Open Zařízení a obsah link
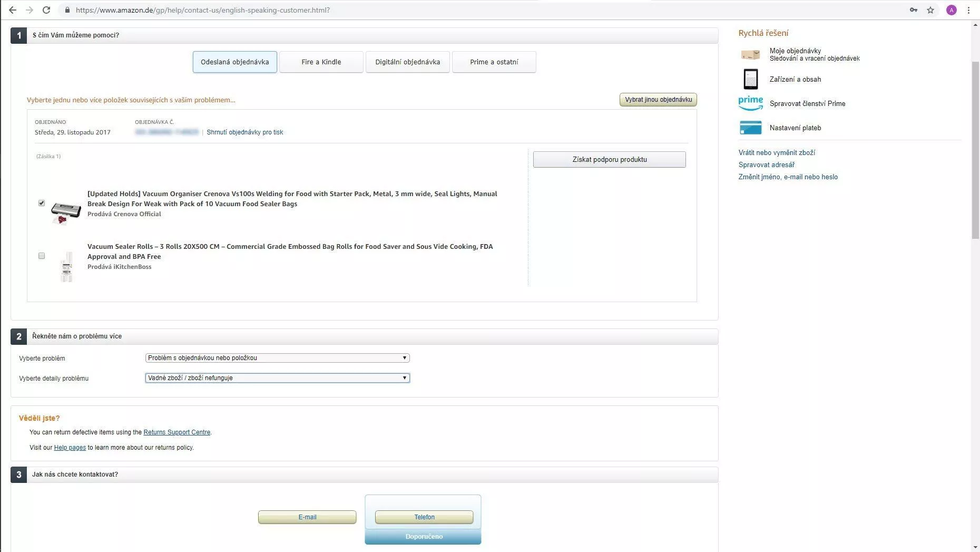Viewport: 980px width, 552px height. [x=795, y=80]
